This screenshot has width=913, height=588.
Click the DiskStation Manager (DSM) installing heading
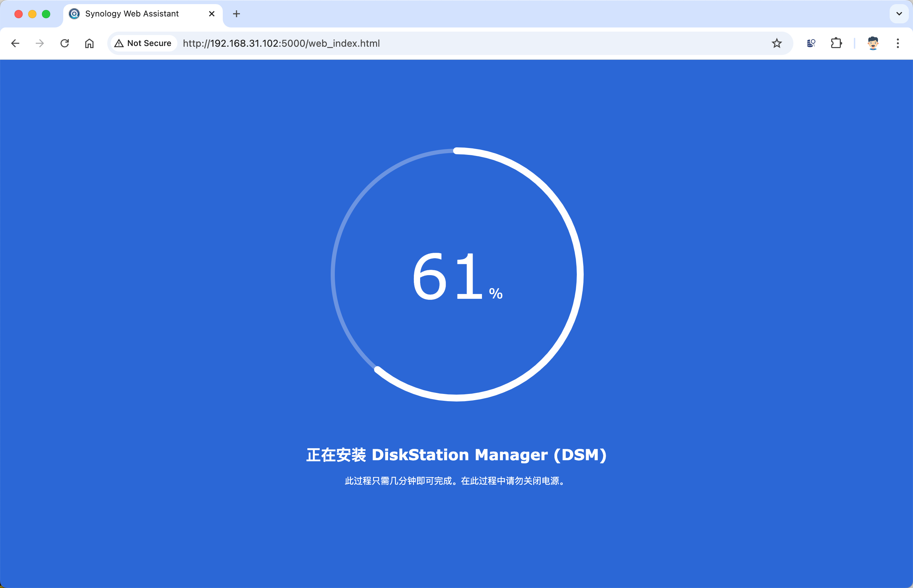[456, 455]
